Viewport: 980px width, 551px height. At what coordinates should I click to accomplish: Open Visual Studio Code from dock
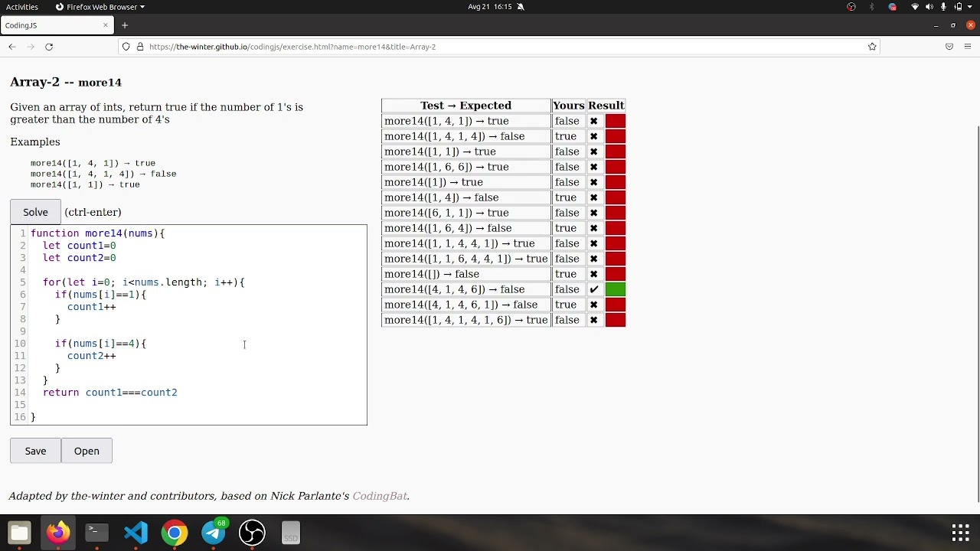(136, 533)
